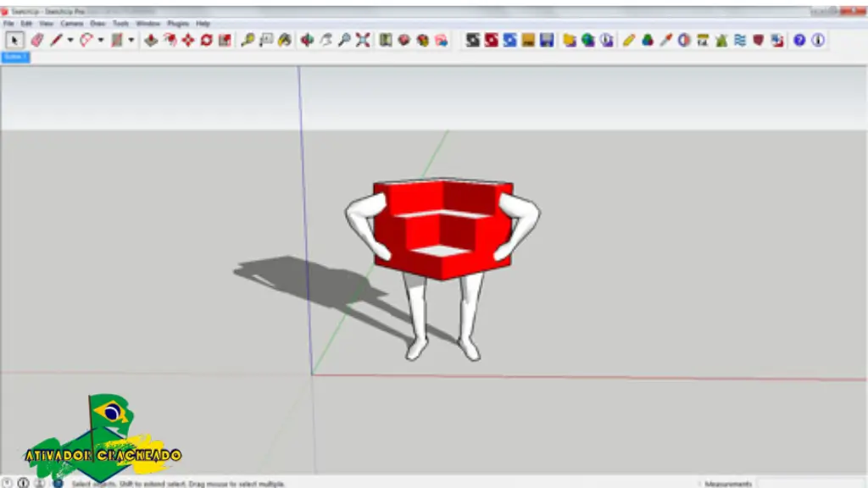Screen dimensions: 868x488
Task: Click the black S plugin icon
Action: click(x=473, y=40)
